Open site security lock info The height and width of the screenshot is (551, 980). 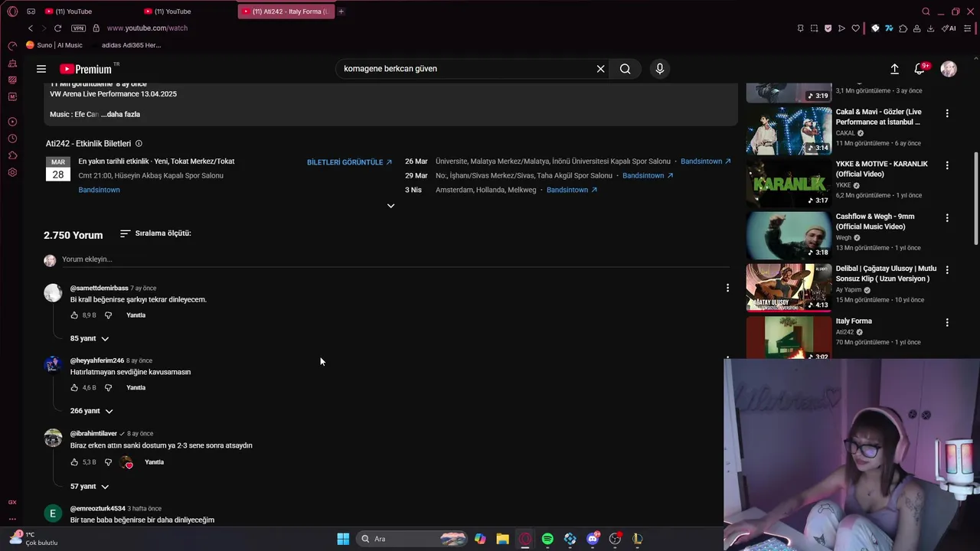coord(96,28)
